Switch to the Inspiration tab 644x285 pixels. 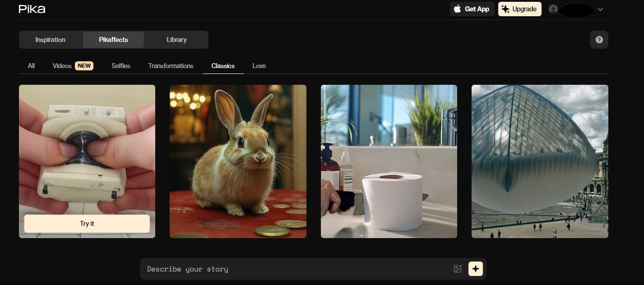coord(51,40)
